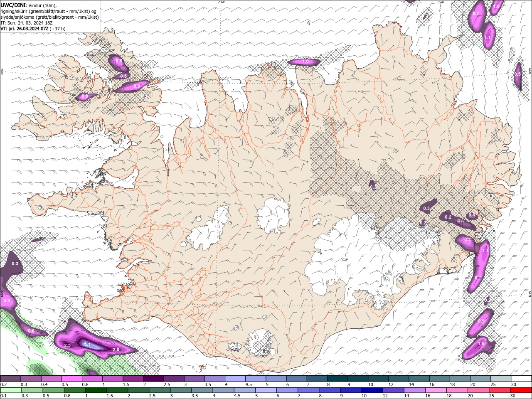
Task: Select the pale green 0.1 legend swatch
Action: (11, 390)
